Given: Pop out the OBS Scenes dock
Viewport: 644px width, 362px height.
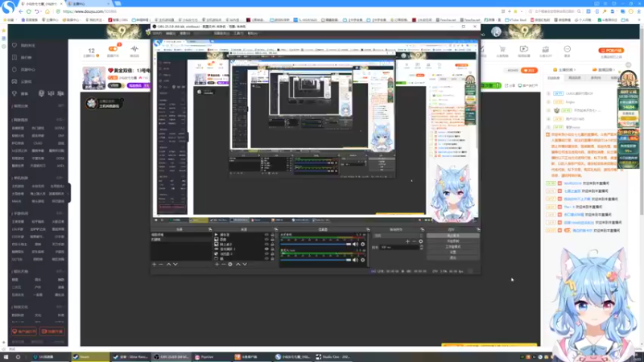Looking at the screenshot, I should 210,229.
